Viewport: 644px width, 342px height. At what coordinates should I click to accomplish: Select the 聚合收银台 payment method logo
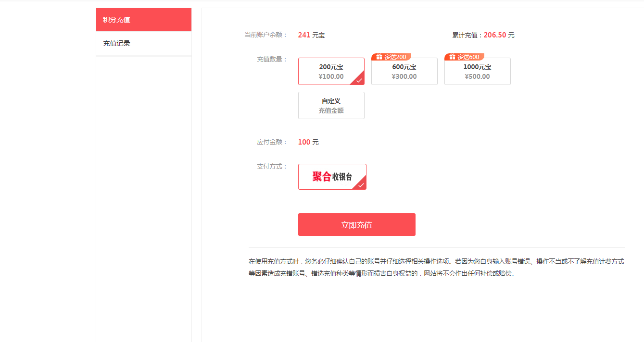point(331,177)
